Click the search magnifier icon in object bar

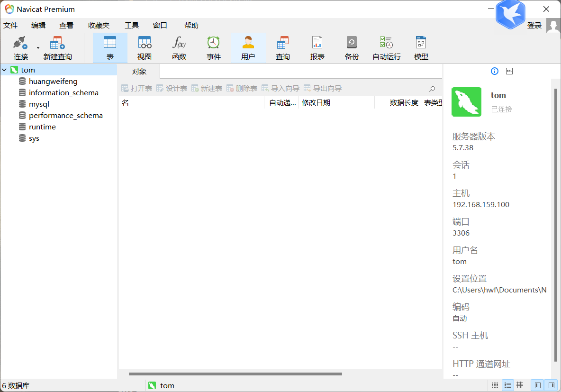[x=432, y=89]
